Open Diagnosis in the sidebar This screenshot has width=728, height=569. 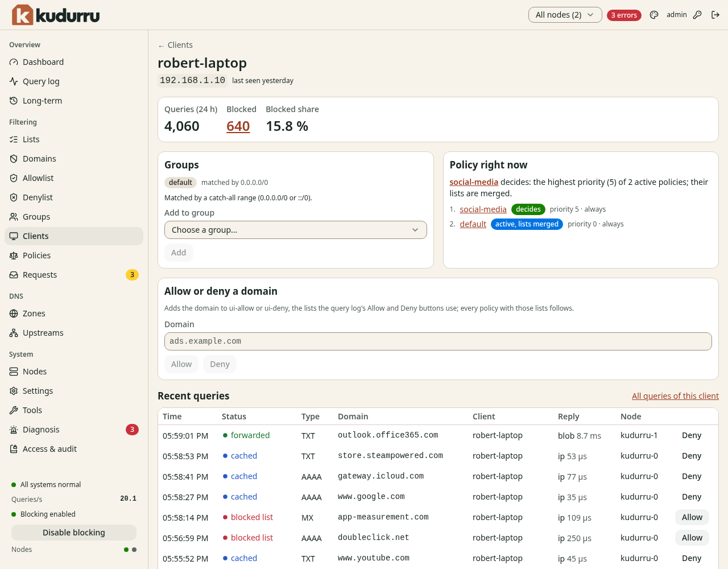click(74, 430)
